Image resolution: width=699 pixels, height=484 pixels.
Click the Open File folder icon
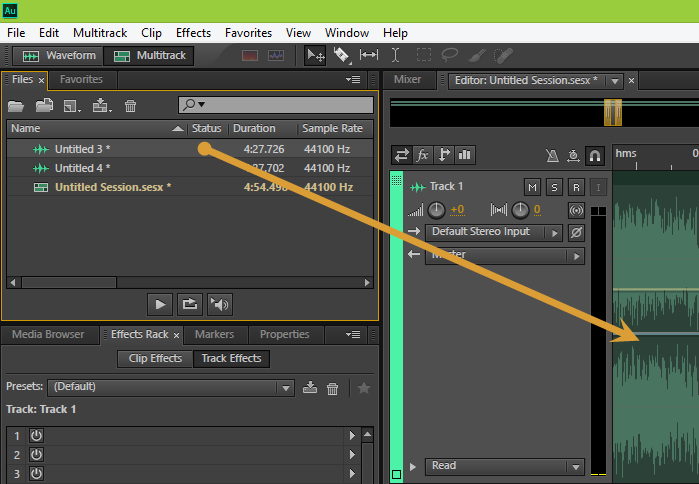point(16,106)
